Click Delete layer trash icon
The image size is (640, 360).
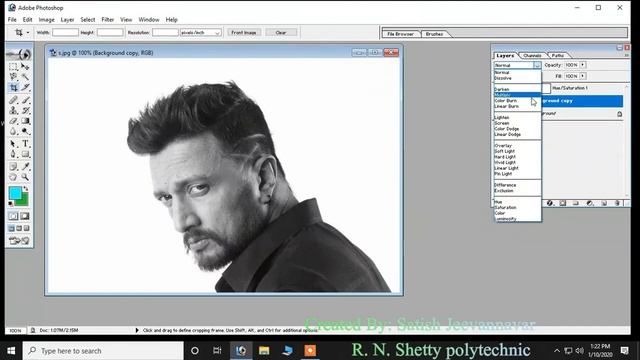tap(617, 203)
